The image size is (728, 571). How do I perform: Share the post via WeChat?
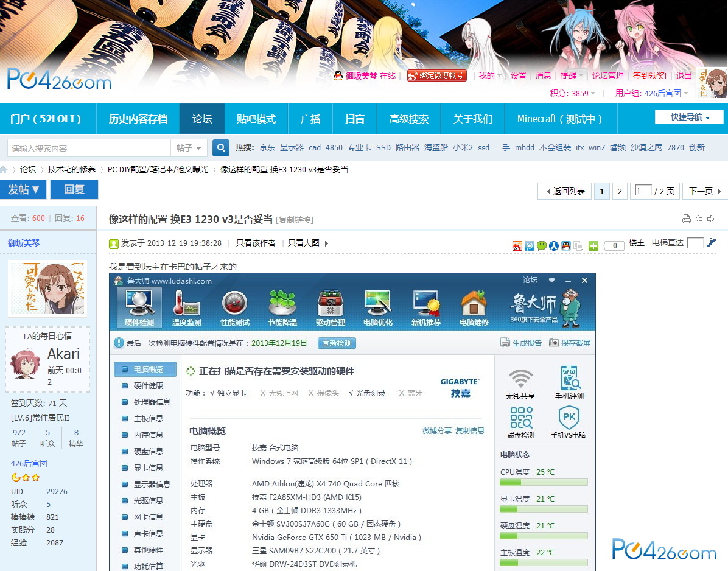(541, 245)
